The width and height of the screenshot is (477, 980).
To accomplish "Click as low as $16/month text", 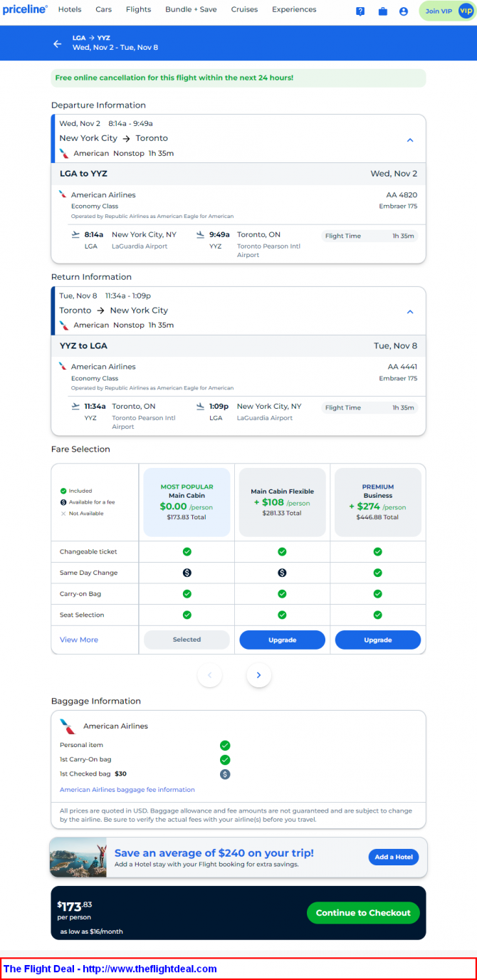I will [91, 931].
